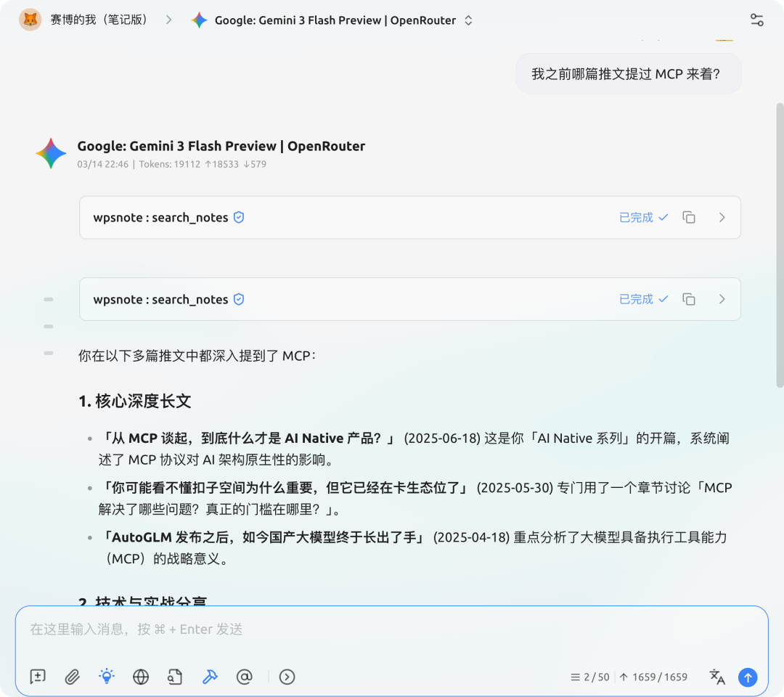Expand the second search_notes call details
The image size is (784, 697).
pos(722,299)
